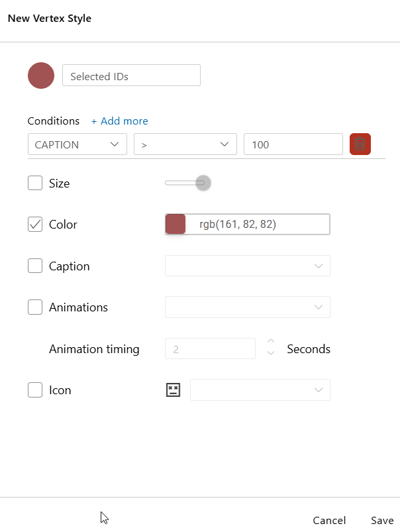
Task: Click the Size slider handle
Action: pos(203,183)
